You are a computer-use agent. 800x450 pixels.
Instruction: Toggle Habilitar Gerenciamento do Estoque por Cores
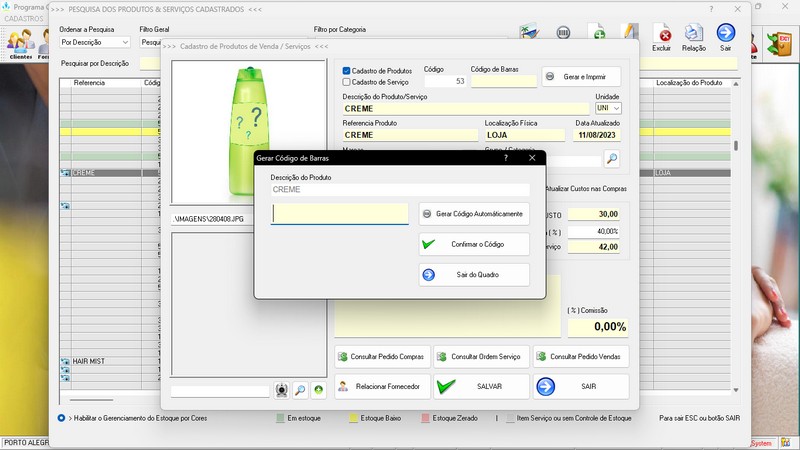61,418
